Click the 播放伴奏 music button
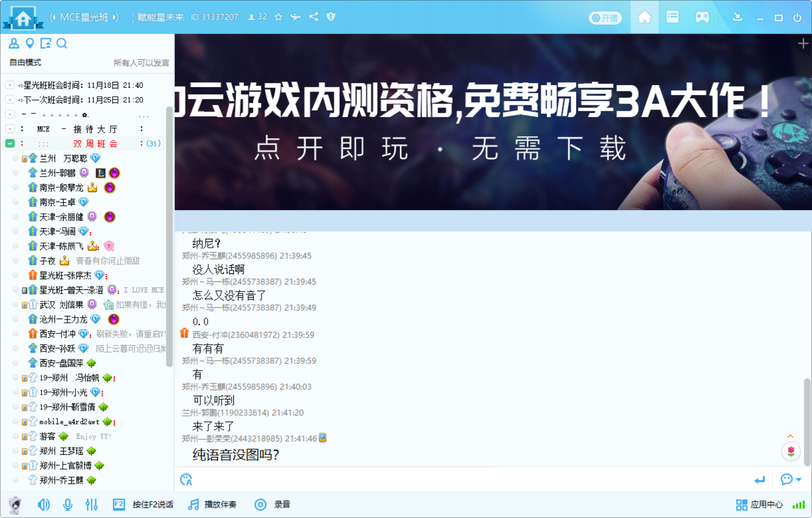The width and height of the screenshot is (812, 518). (x=213, y=504)
